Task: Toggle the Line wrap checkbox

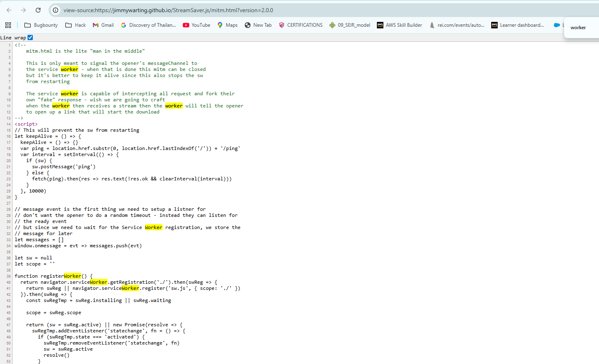Action: point(30,38)
